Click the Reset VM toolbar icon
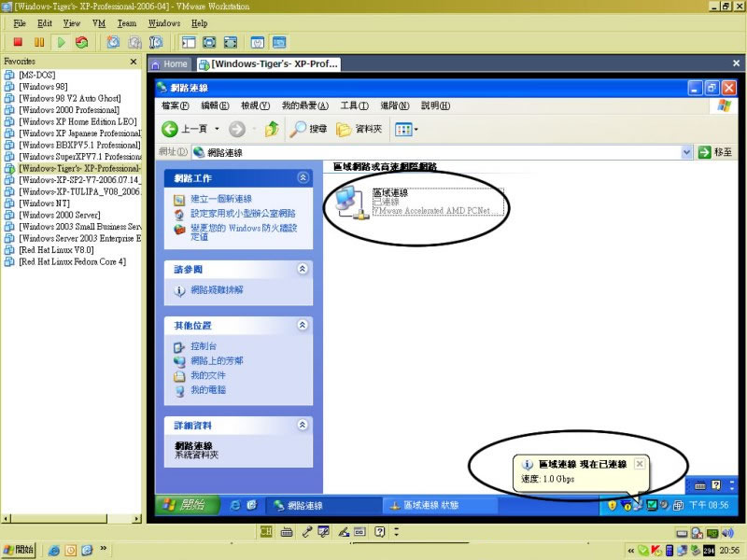 (82, 42)
